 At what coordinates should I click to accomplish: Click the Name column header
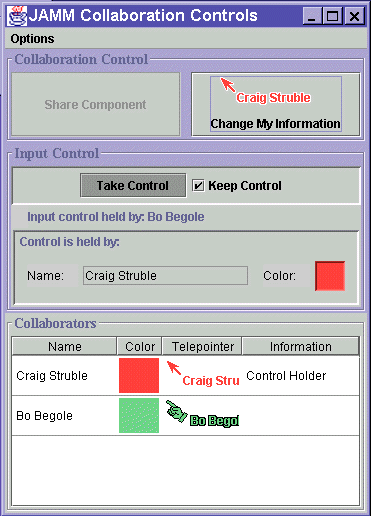[65, 346]
